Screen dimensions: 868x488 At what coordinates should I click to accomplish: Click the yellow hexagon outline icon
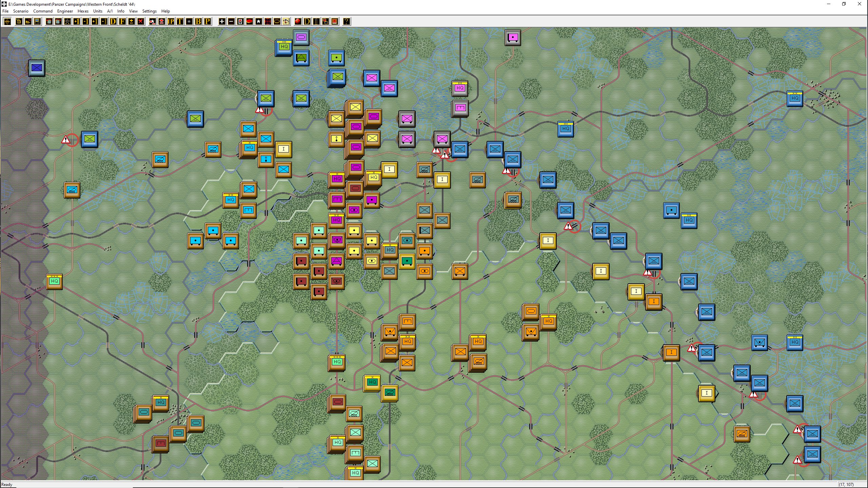pyautogui.click(x=277, y=22)
